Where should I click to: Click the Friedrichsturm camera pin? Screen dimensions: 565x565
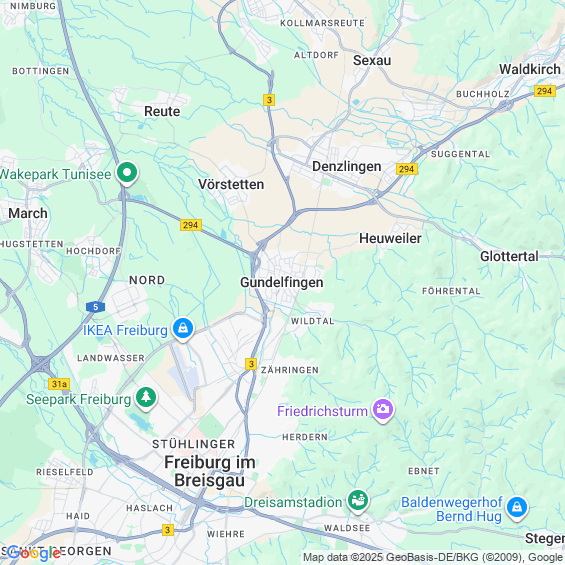[383, 410]
